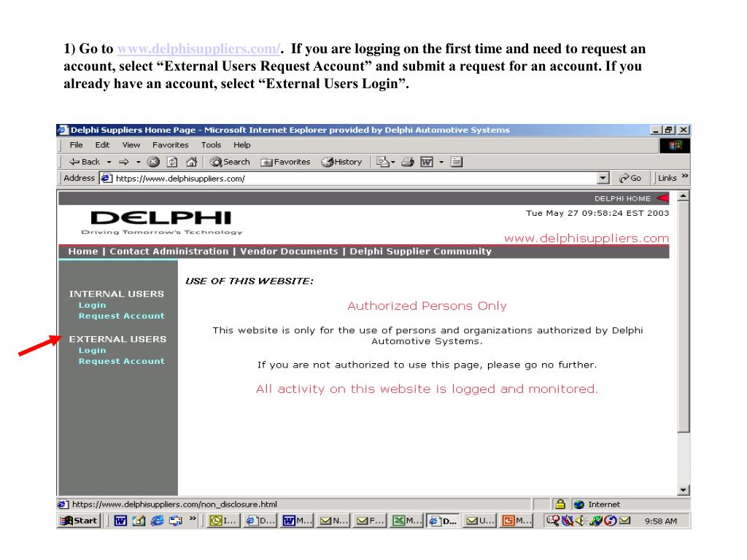Open the View menu
Screen dimensions: 747x560
point(131,145)
